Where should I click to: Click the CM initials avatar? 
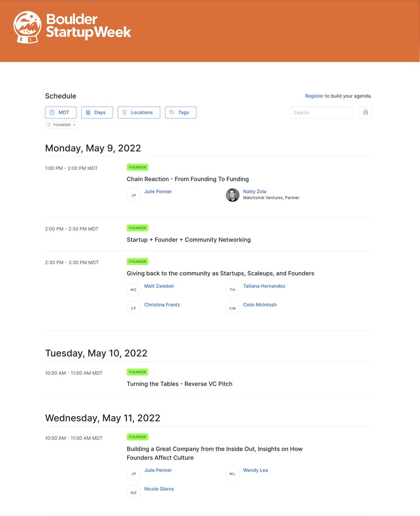point(233,308)
